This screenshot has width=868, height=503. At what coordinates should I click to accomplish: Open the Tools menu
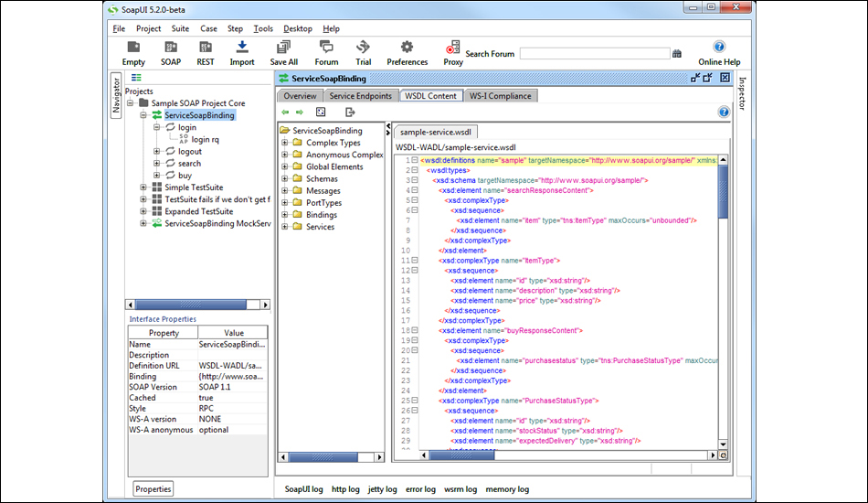263,28
